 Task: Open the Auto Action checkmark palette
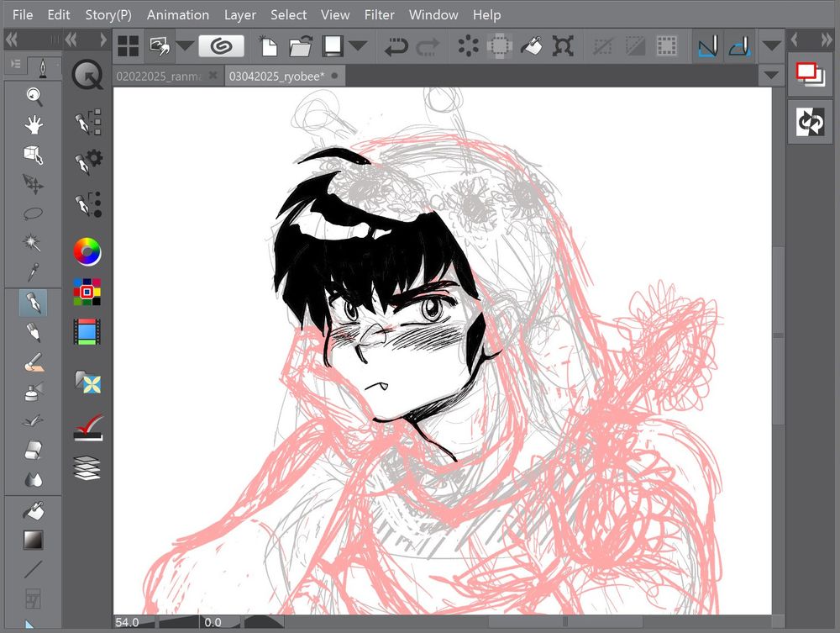click(88, 428)
